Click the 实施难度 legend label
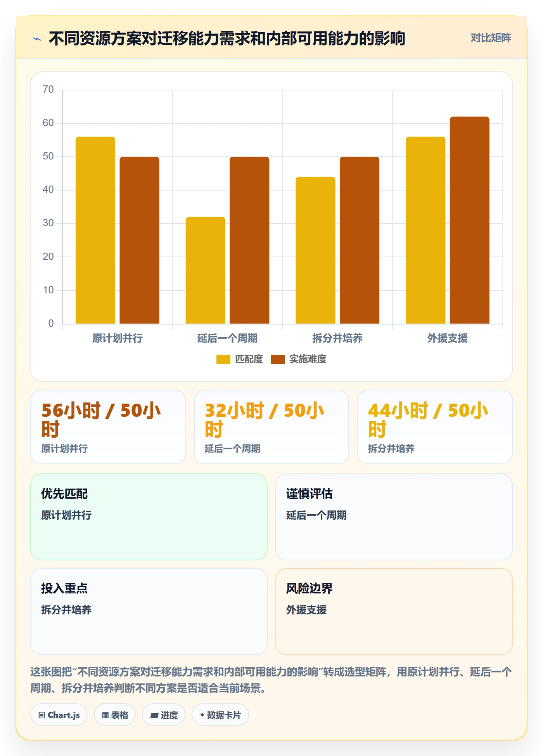The width and height of the screenshot is (543, 756). (308, 359)
